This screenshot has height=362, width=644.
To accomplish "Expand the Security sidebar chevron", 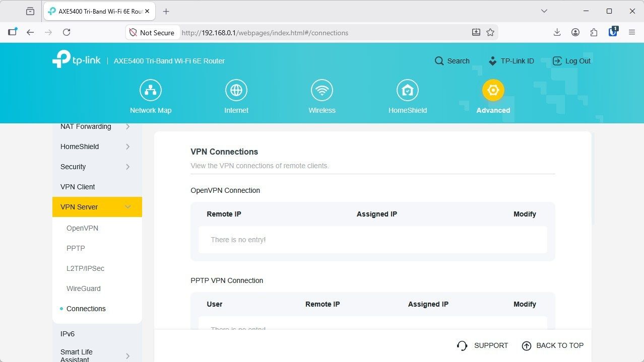I will click(127, 167).
